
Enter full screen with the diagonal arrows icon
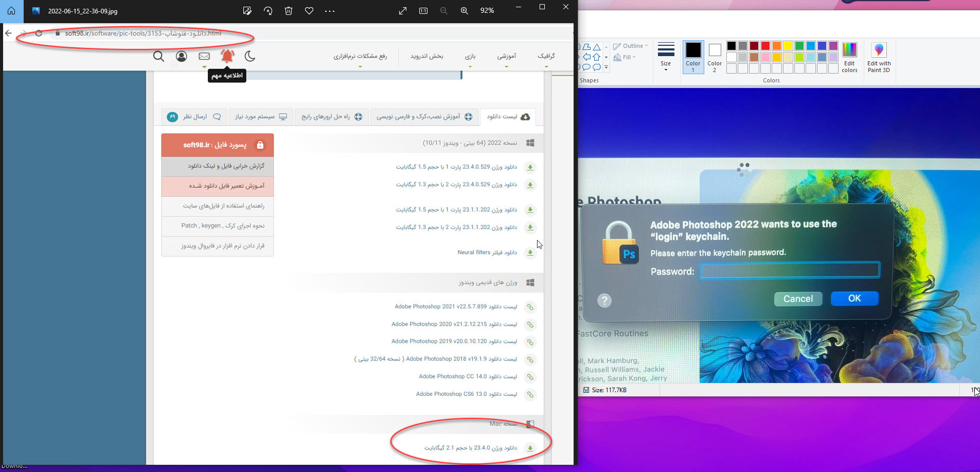pyautogui.click(x=403, y=11)
